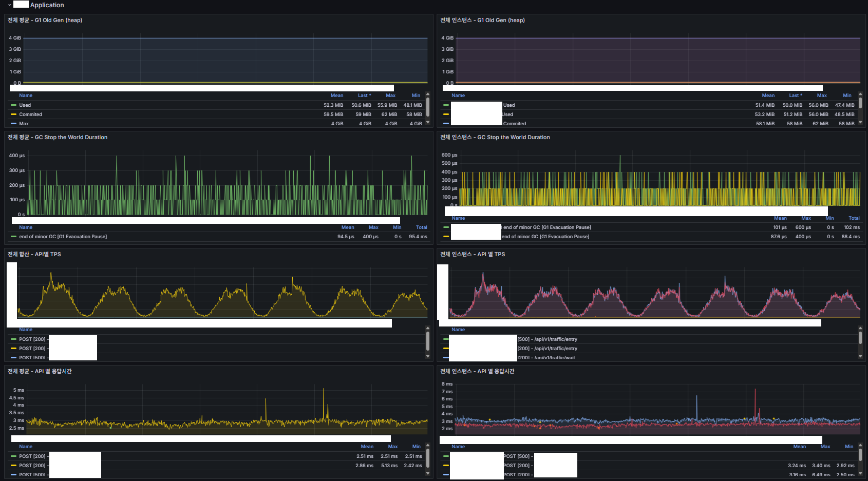Toggle the Commited series visibility

29,114
